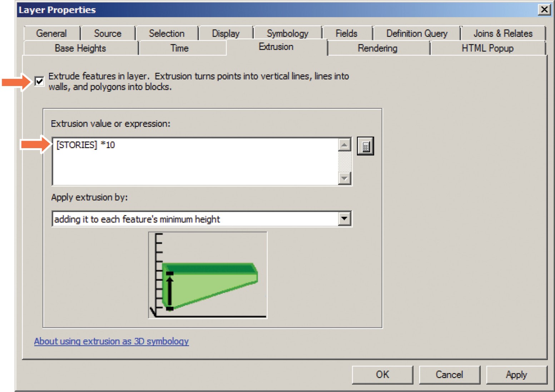This screenshot has height=392, width=555.
Task: Click the green extrusion preview diagram
Action: [x=208, y=275]
